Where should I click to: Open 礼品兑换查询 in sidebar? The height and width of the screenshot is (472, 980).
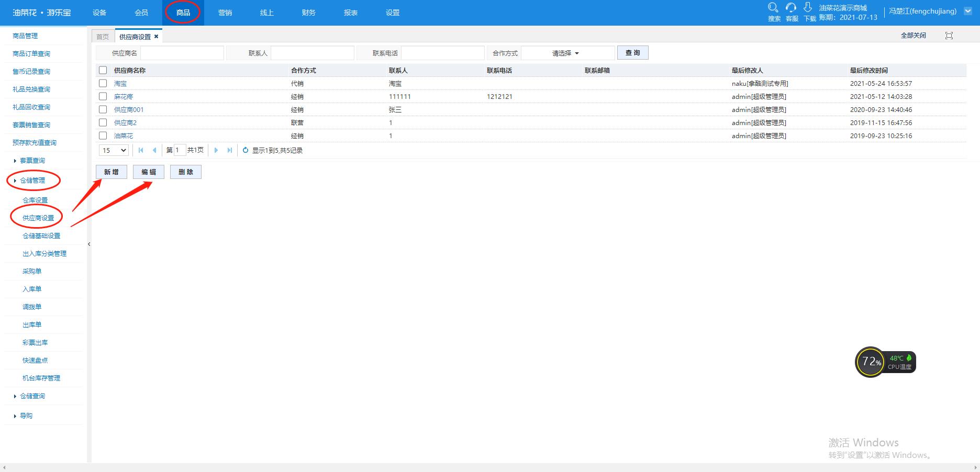[x=31, y=89]
